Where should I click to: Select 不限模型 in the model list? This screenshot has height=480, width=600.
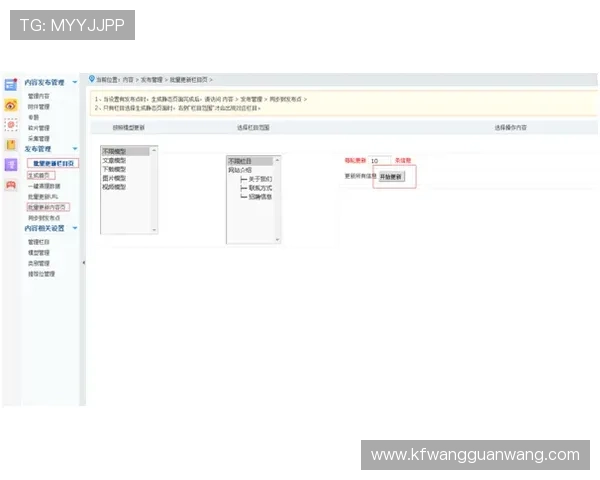tap(126, 151)
